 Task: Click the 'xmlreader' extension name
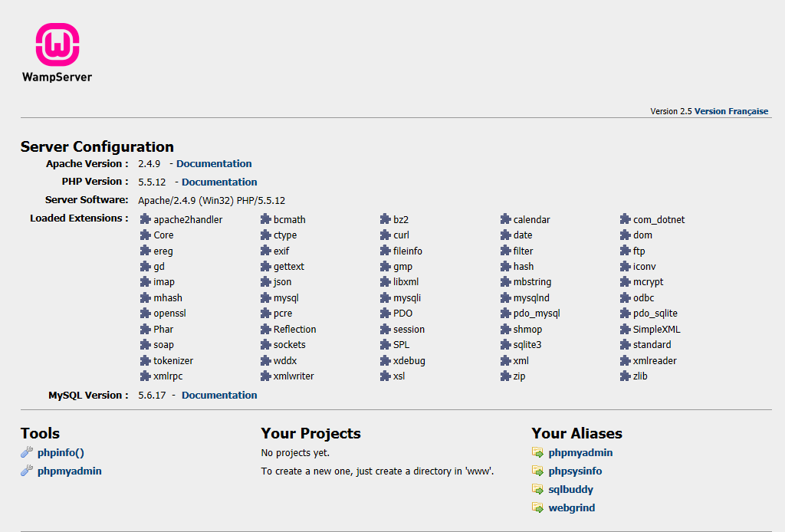(655, 360)
